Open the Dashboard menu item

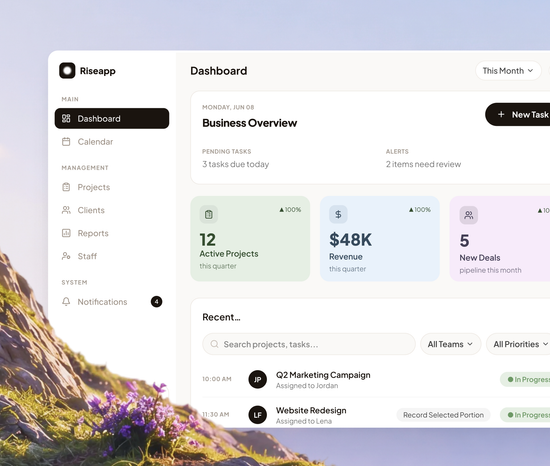(112, 119)
